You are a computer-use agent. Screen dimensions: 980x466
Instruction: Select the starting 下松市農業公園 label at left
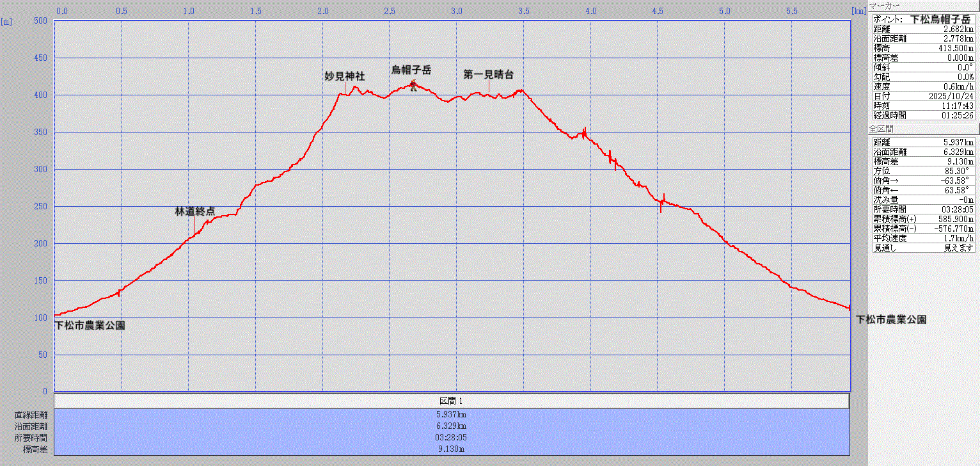pyautogui.click(x=90, y=325)
